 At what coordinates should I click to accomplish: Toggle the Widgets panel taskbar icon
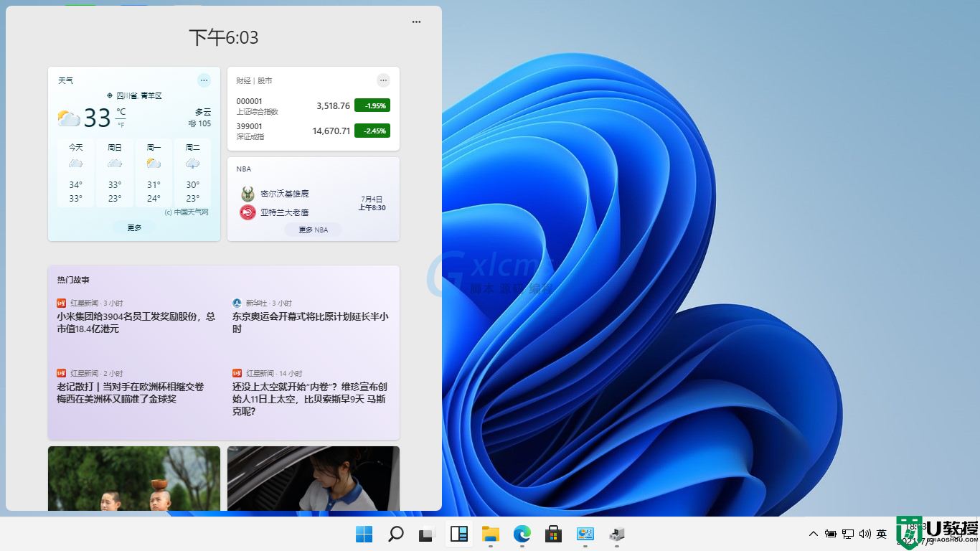[x=459, y=534]
